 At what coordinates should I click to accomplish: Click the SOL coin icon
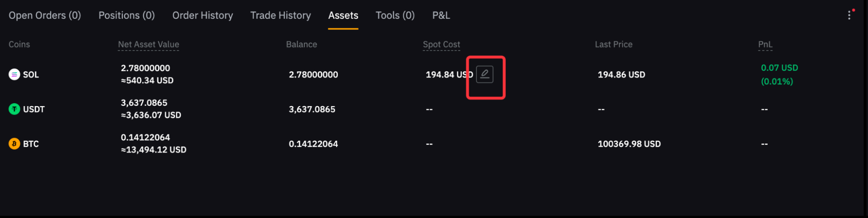tap(14, 74)
